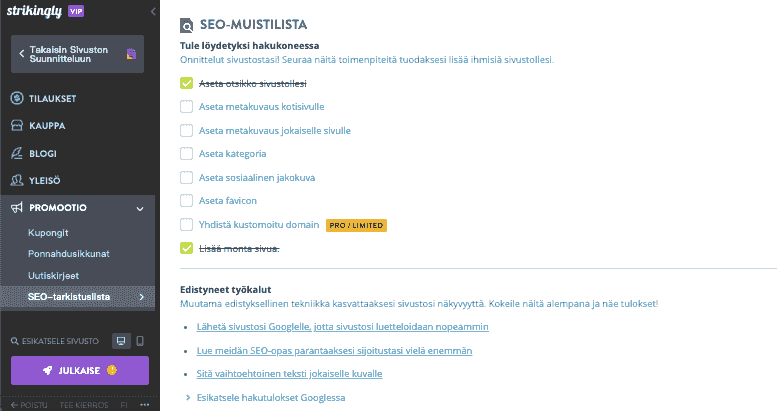Check Yhdistä kustomoitu domain checkbox

point(186,225)
